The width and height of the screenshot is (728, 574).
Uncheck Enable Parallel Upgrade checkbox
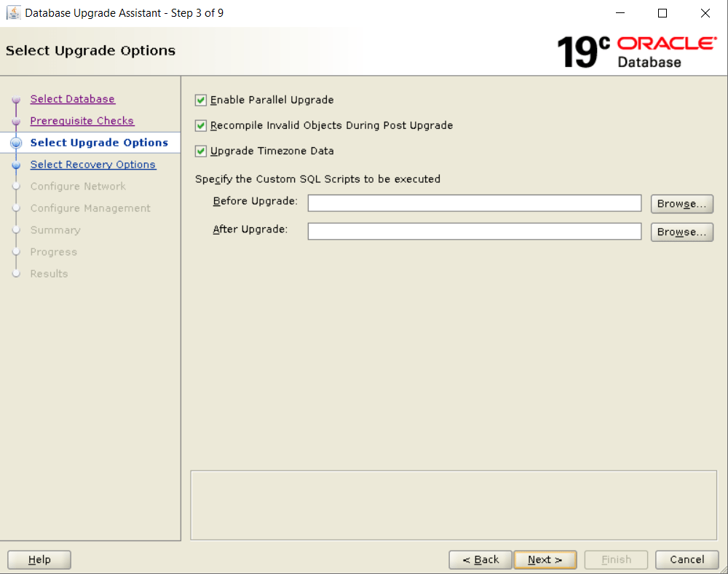[x=201, y=100]
